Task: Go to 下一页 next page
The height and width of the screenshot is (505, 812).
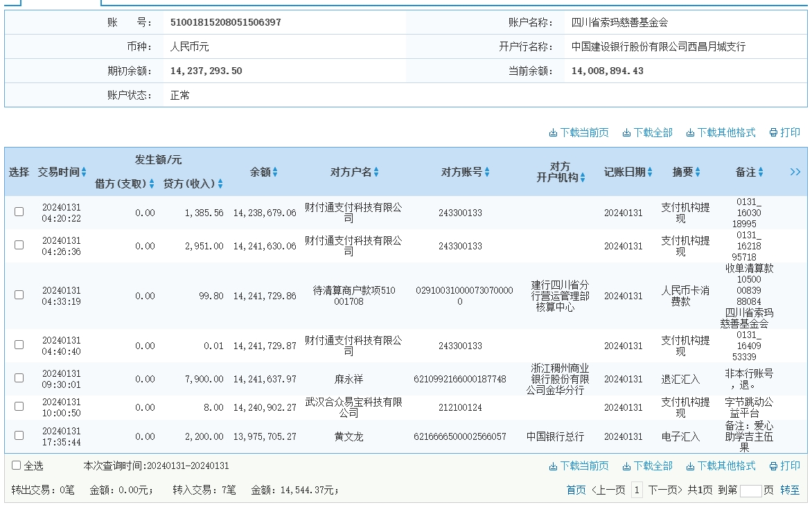Action: click(x=665, y=490)
